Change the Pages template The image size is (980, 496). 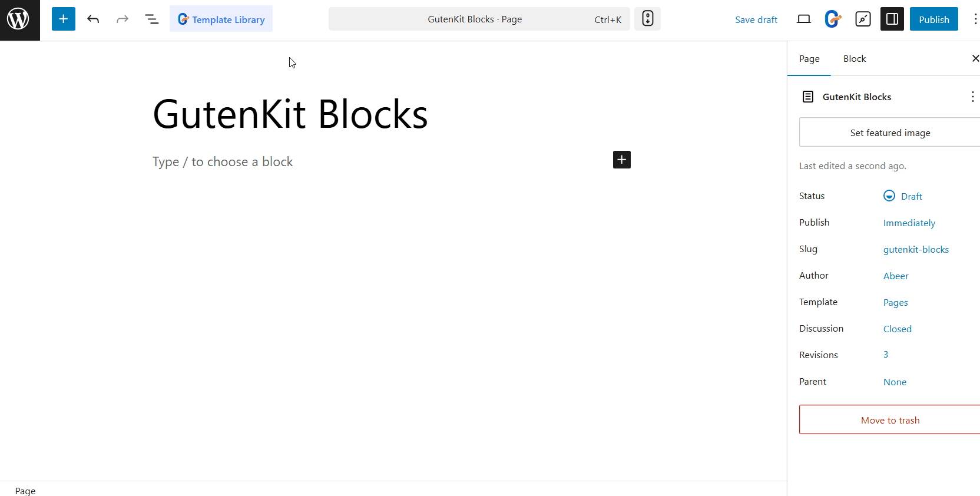coord(895,302)
